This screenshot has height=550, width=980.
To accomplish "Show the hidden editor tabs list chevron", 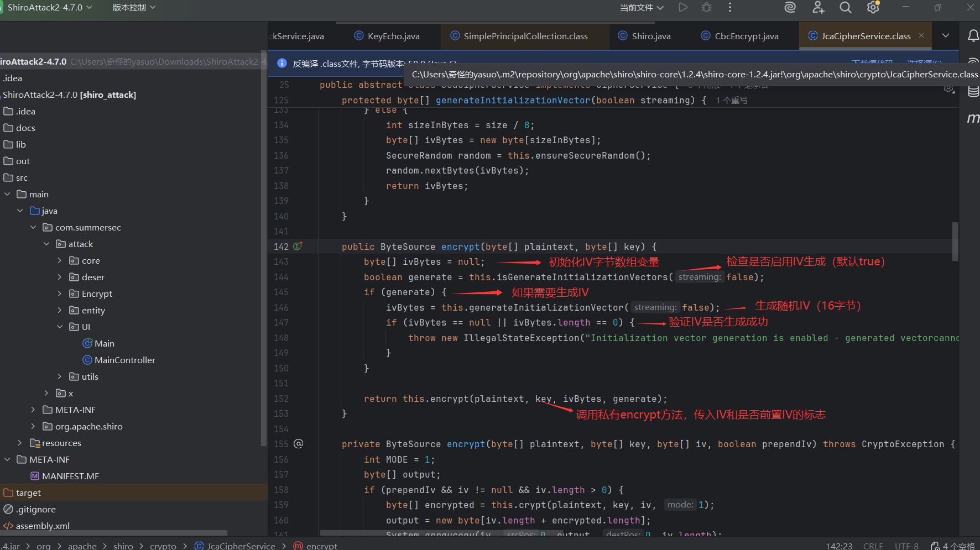I will (946, 36).
